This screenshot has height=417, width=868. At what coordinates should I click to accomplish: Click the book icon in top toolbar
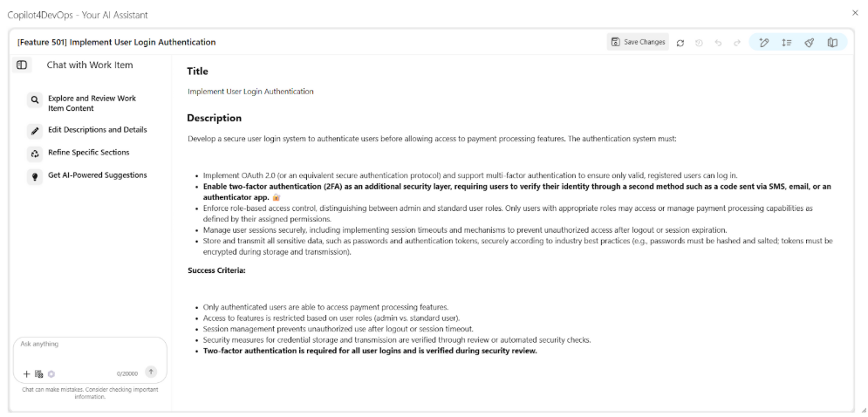[x=832, y=43]
